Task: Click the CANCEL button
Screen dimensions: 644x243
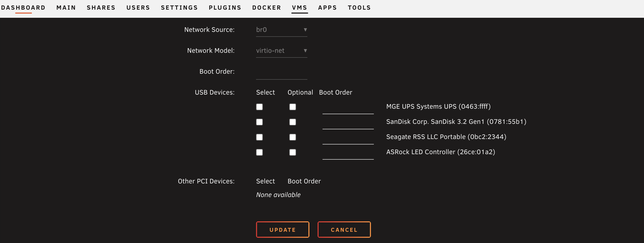Action: tap(344, 230)
